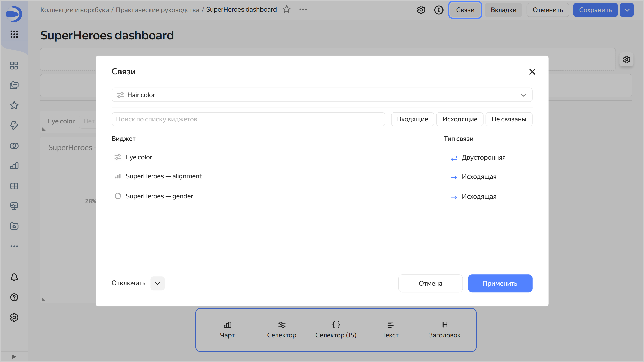Viewport: 644px width, 362px height.
Task: Open the help question mark in sidebar
Action: pos(14,297)
